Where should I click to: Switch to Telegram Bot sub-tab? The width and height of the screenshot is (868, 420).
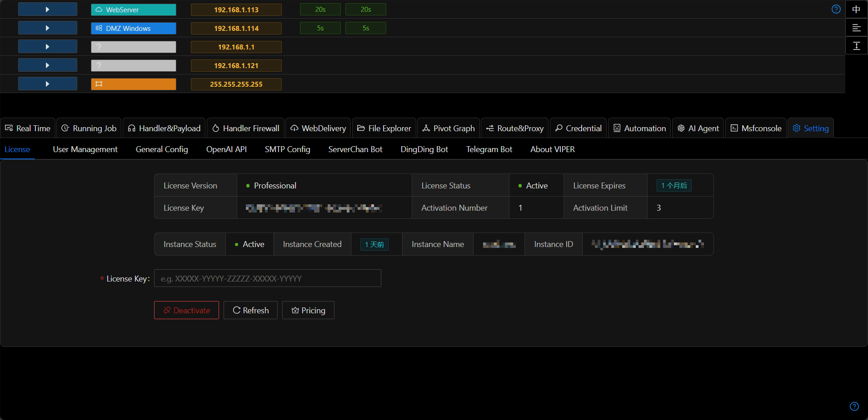tap(489, 149)
